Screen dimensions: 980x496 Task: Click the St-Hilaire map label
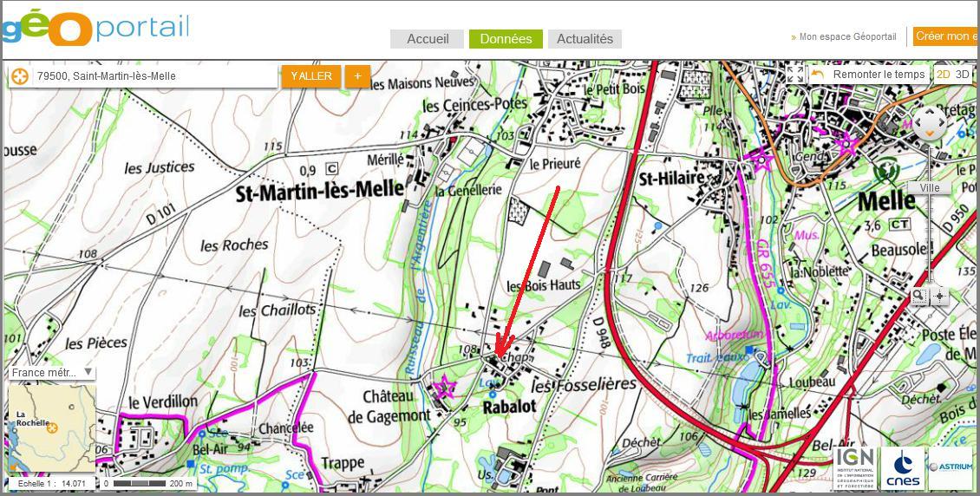(670, 179)
